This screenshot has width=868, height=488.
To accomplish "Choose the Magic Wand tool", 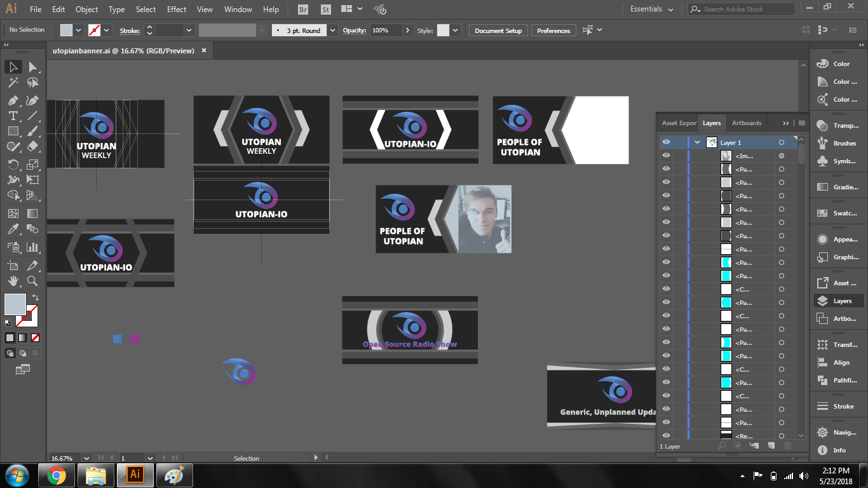I will coord(13,83).
